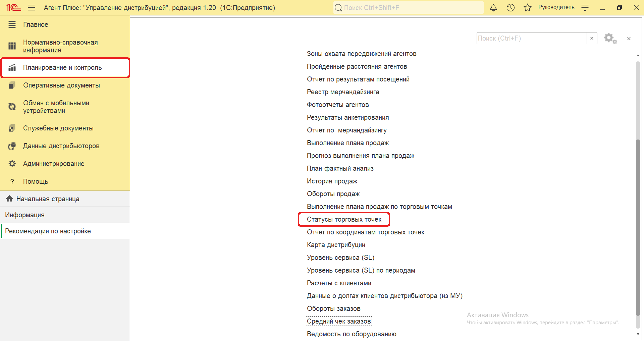The image size is (644, 341).
Task: Open Отчет по результатам посещений
Action: click(358, 79)
